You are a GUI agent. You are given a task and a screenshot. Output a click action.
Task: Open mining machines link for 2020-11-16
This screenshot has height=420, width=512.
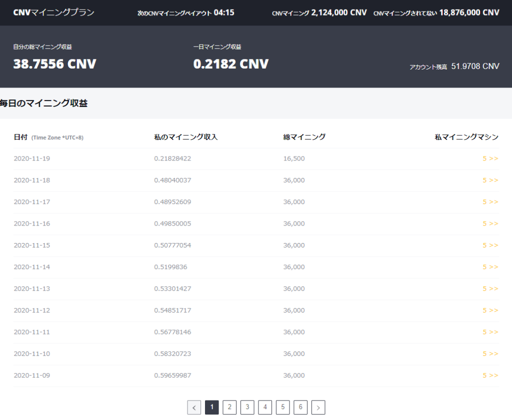point(490,223)
